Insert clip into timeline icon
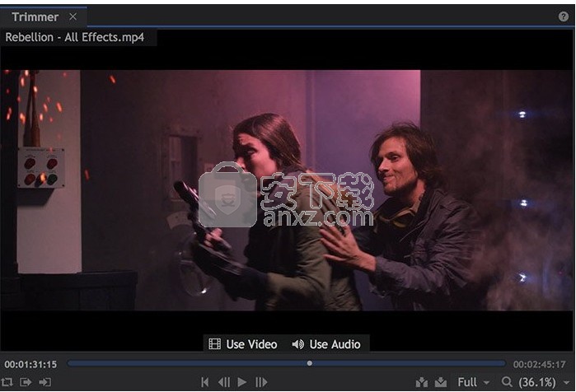 [x=421, y=382]
